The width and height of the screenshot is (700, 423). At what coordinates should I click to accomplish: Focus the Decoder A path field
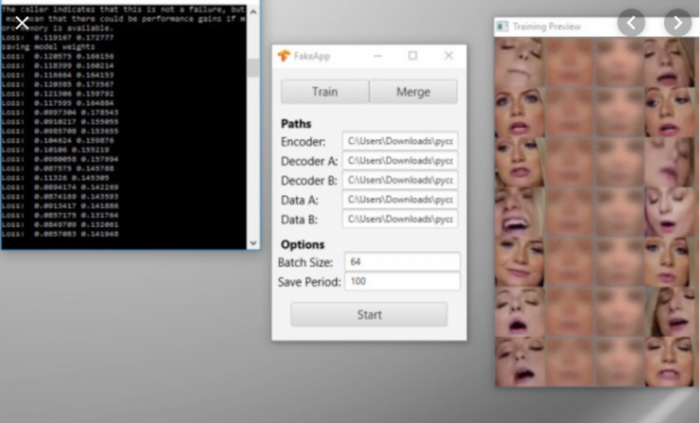399,160
